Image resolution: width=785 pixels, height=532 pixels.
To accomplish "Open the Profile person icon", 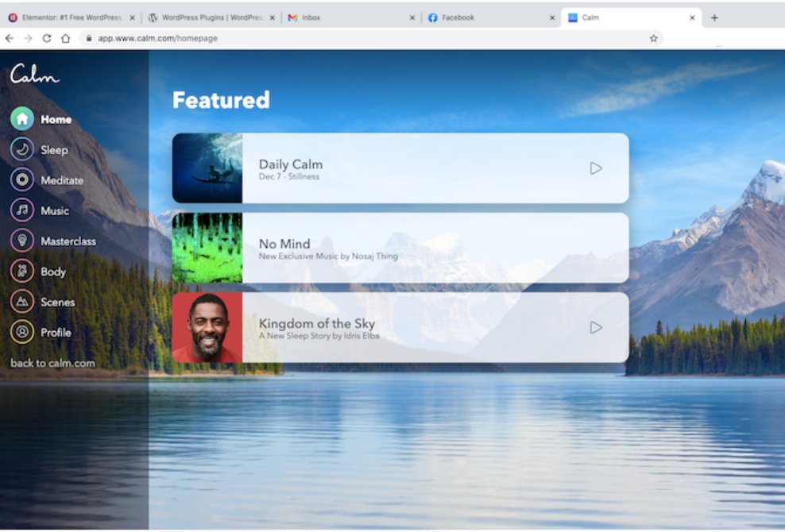I will coord(22,332).
